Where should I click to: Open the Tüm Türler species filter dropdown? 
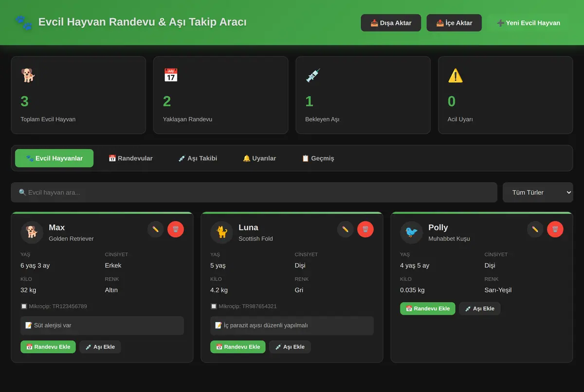[x=538, y=193]
